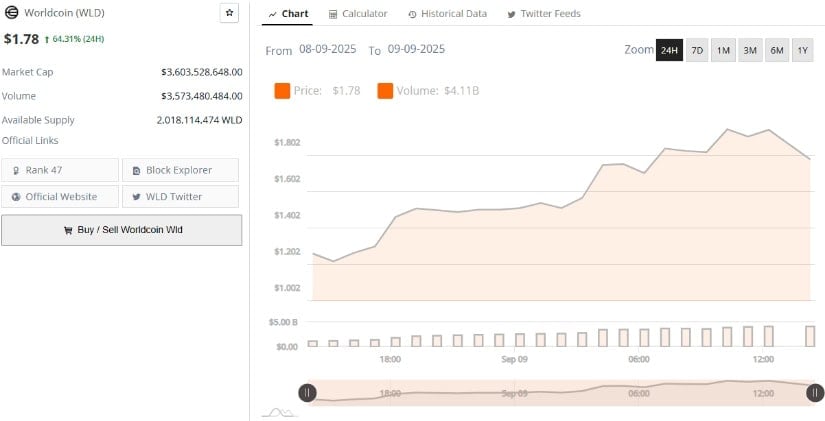Image resolution: width=825 pixels, height=421 pixels.
Task: Click the Market Cap value $3,603,528,648.00
Action: click(x=202, y=72)
